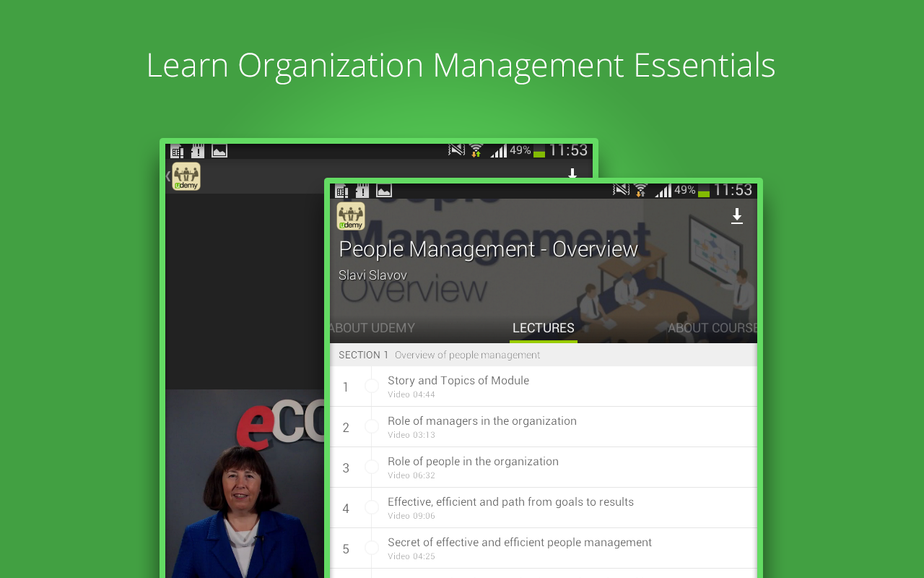
Task: Open the LECTURES tab
Action: (544, 328)
